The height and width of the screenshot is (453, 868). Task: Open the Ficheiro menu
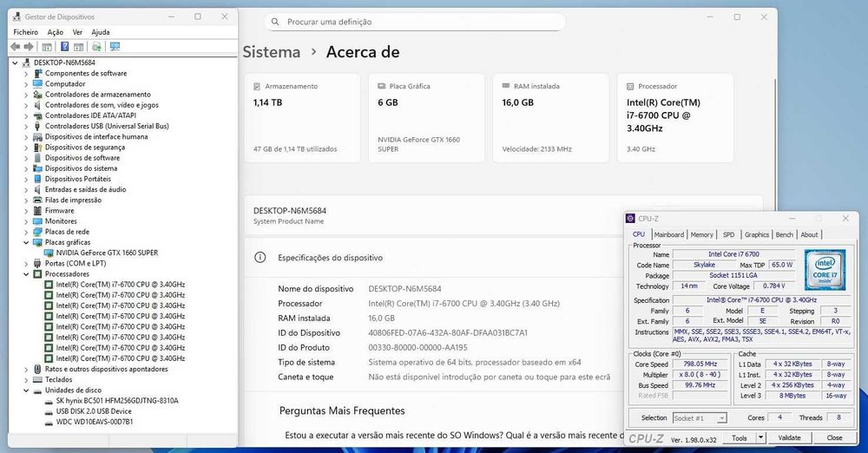[25, 32]
